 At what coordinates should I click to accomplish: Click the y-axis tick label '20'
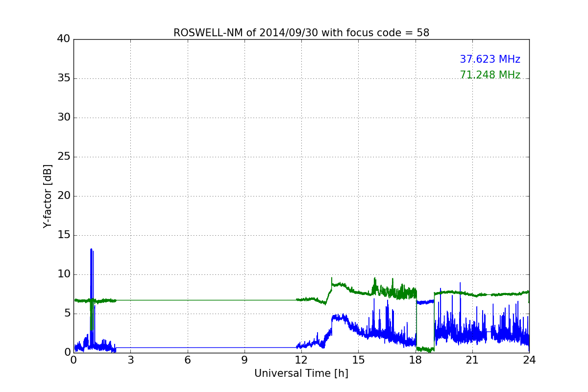coord(64,196)
